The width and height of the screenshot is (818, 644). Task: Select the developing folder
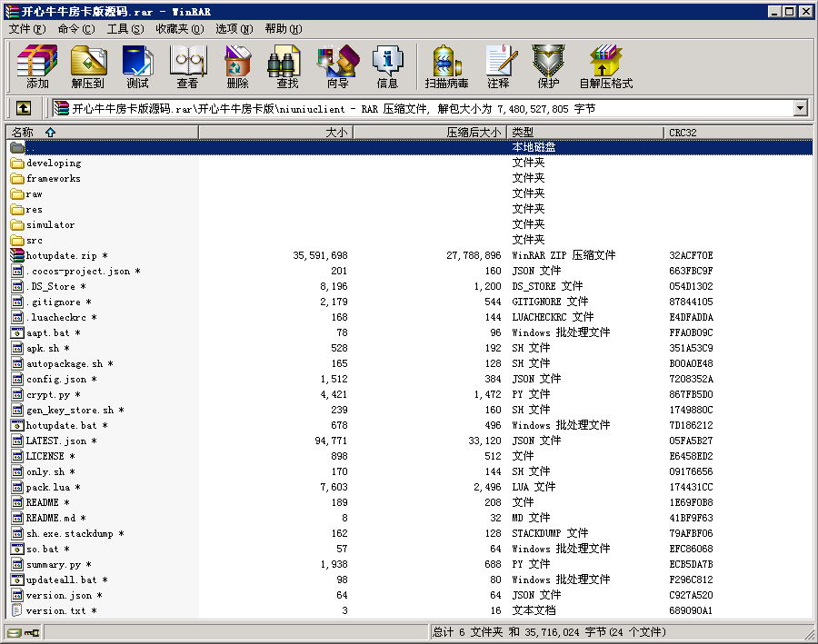(54, 163)
